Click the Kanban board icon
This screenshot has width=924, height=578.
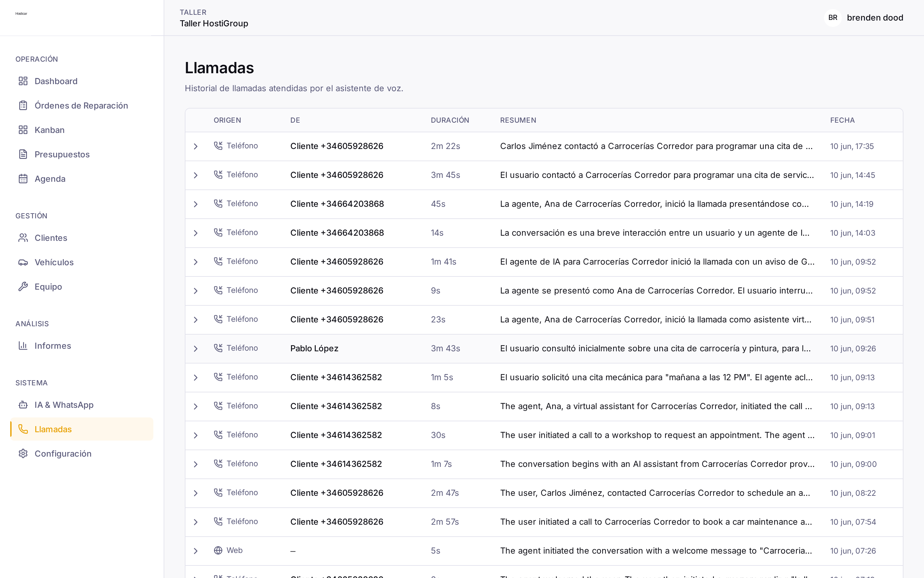(x=23, y=130)
